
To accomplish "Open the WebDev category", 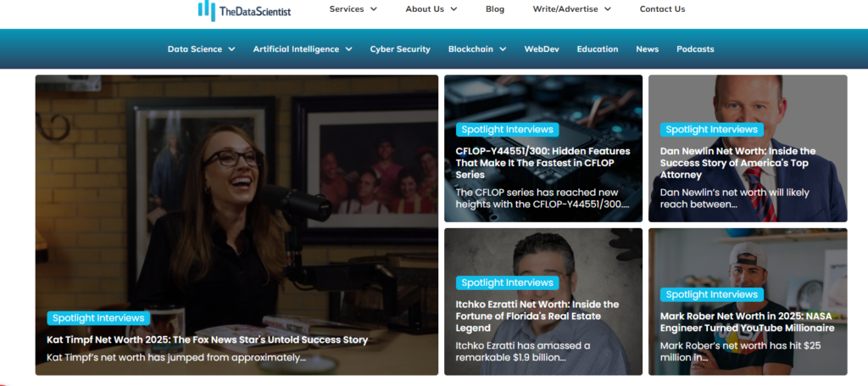I will (542, 49).
